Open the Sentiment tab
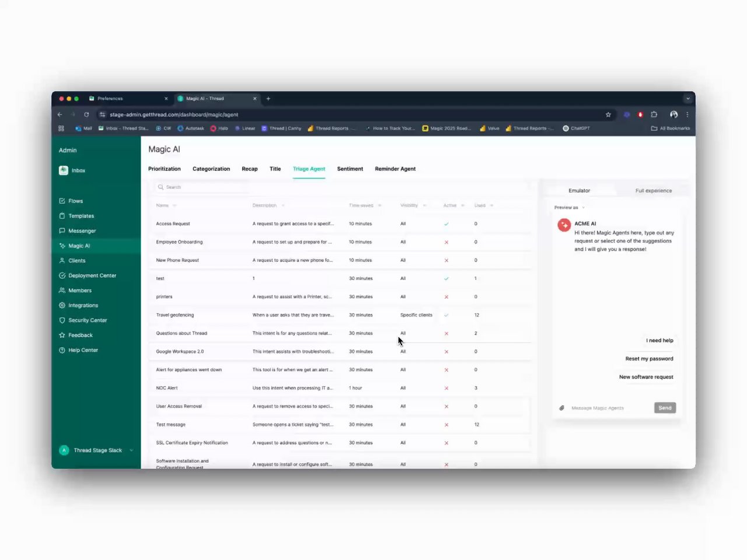This screenshot has width=747, height=560. pos(350,169)
